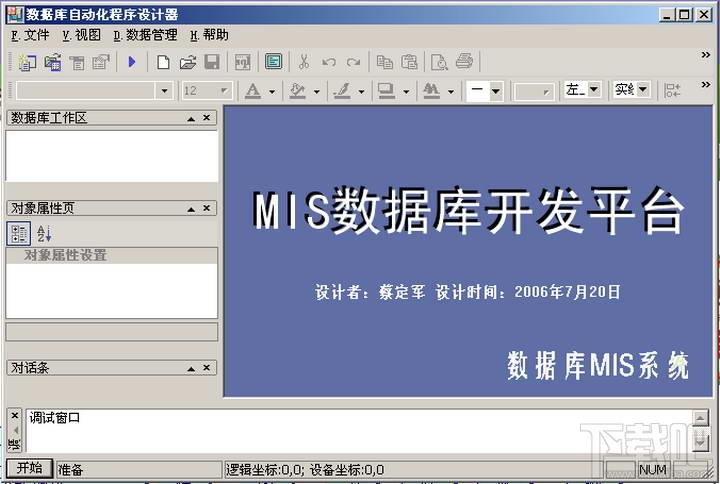Close the 数据库工作区 panel
Image resolution: width=720 pixels, height=484 pixels.
[x=207, y=118]
